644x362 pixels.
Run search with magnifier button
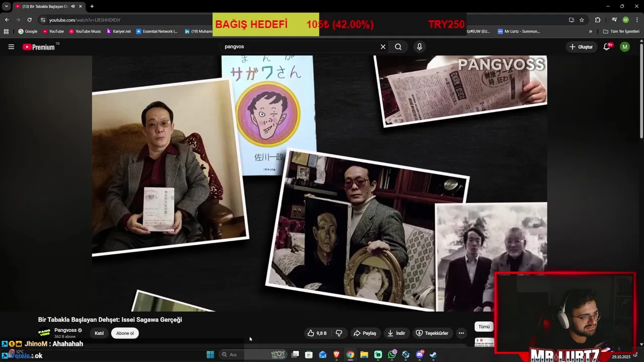tap(398, 47)
